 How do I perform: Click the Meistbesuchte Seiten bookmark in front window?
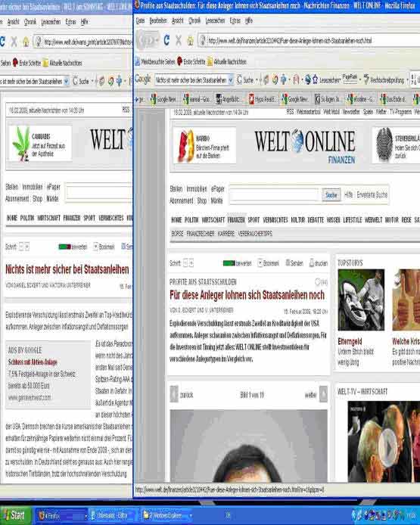(x=155, y=61)
